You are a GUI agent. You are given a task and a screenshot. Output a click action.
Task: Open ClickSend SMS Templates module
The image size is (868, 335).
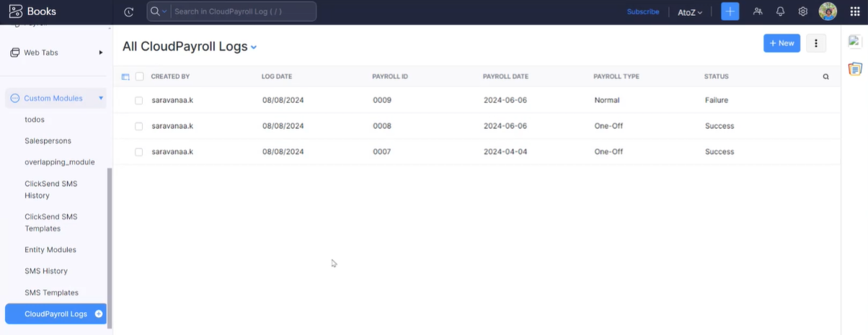pyautogui.click(x=51, y=223)
